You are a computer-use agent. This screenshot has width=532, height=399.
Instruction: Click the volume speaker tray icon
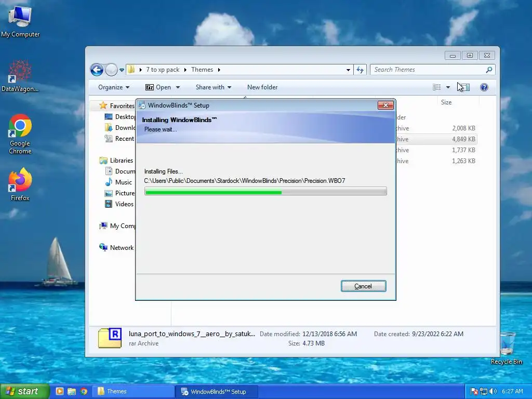click(x=493, y=392)
